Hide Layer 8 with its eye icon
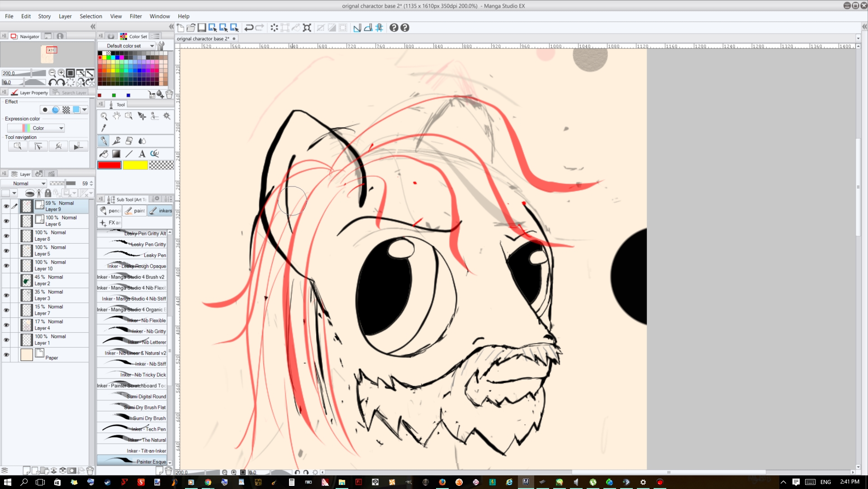The image size is (868, 489). (6, 236)
